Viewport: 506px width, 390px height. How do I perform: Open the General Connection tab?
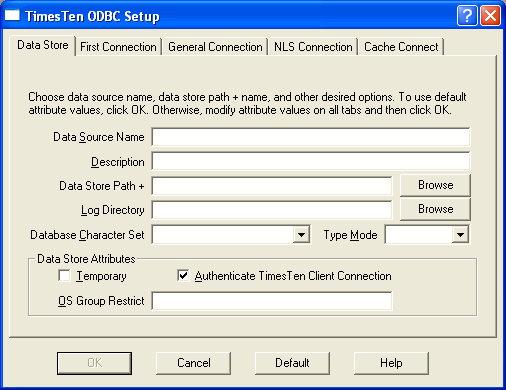point(215,47)
